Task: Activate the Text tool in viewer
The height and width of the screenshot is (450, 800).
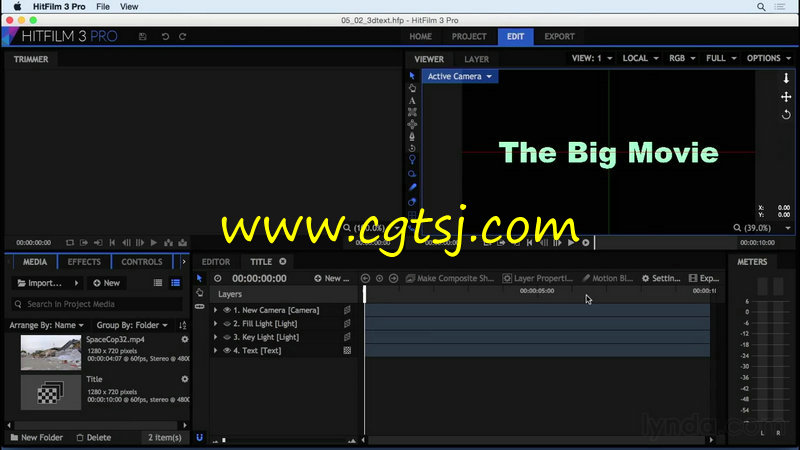Action: 412,101
